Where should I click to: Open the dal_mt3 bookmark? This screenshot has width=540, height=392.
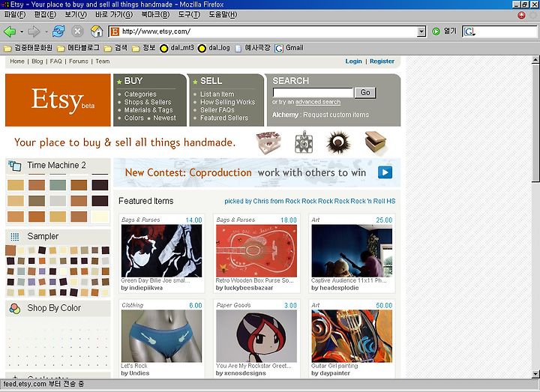pos(177,48)
